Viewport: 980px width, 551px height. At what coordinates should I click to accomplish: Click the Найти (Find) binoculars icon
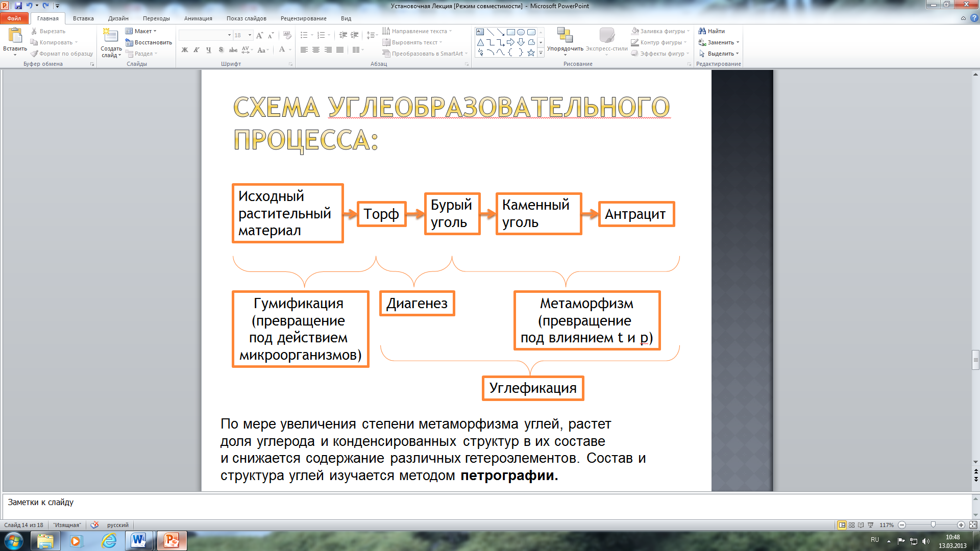coord(702,31)
